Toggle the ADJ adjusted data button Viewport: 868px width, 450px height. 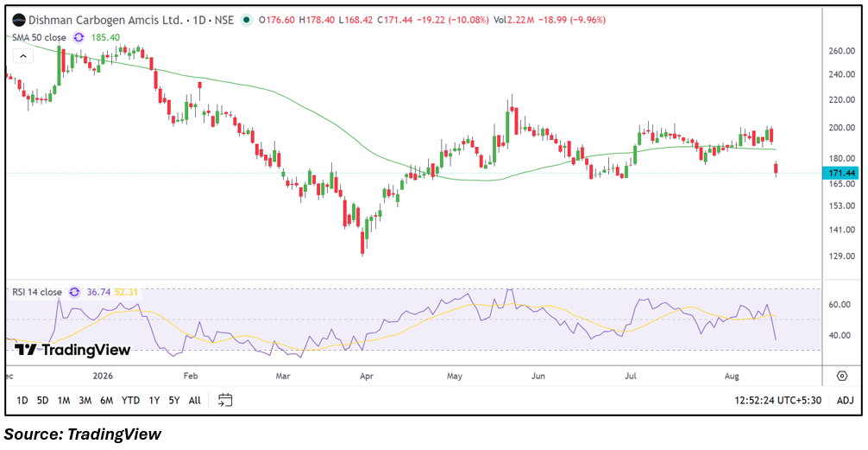click(x=846, y=400)
